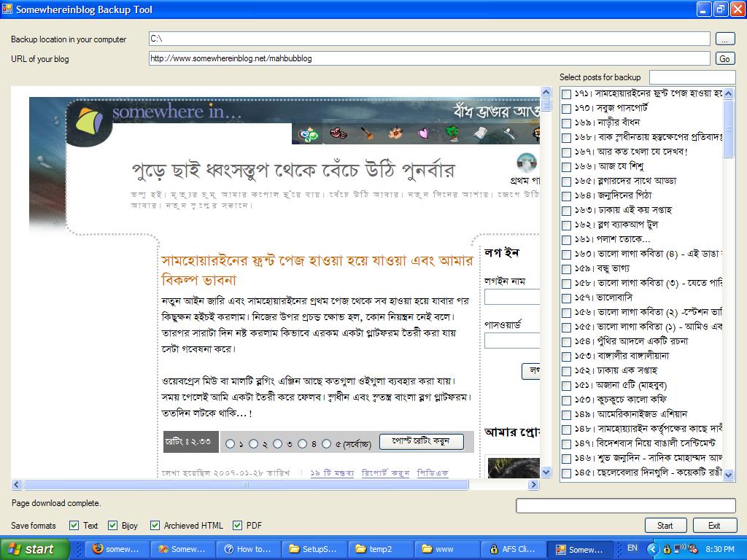Check post ১৬২ ব্লগ ব্যাকআপ টুল checkbox

566,225
